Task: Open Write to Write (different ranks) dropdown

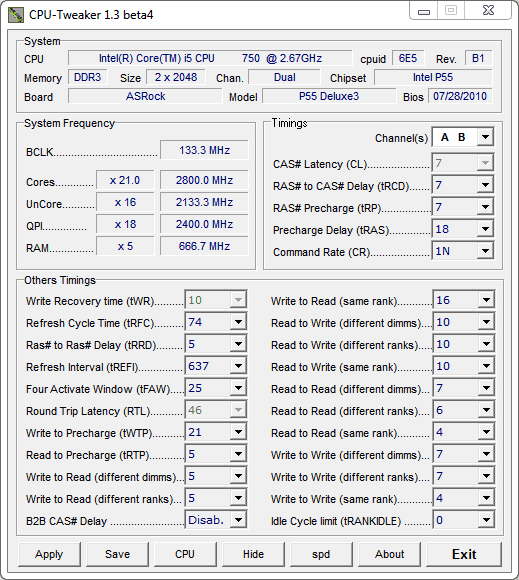Action: click(464, 476)
